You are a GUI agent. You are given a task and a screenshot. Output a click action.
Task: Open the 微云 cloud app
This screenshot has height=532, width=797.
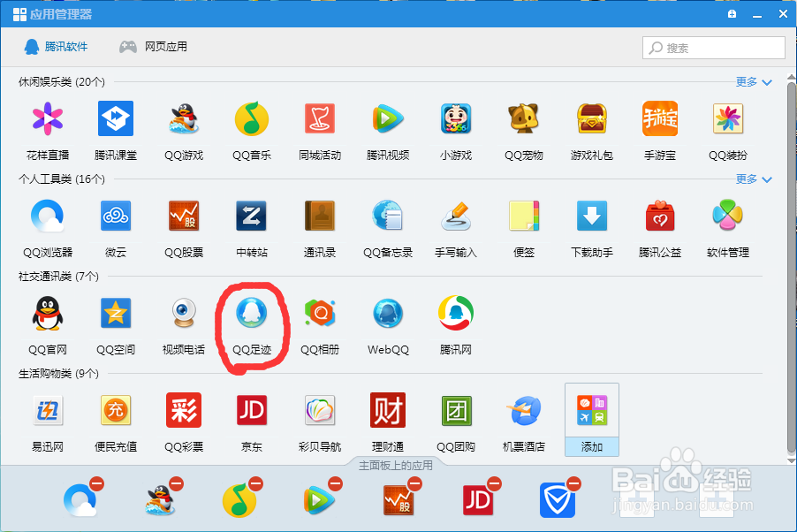(x=115, y=216)
